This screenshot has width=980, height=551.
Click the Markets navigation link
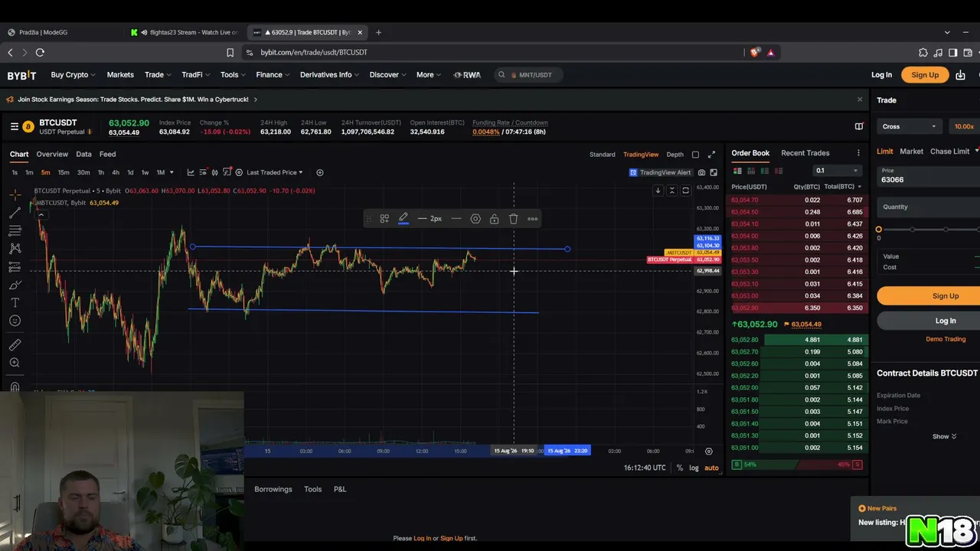tap(120, 75)
